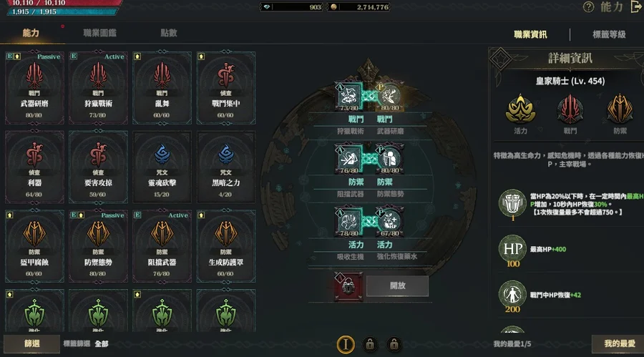
Task: Click the 開放 unlock button
Action: pyautogui.click(x=398, y=285)
